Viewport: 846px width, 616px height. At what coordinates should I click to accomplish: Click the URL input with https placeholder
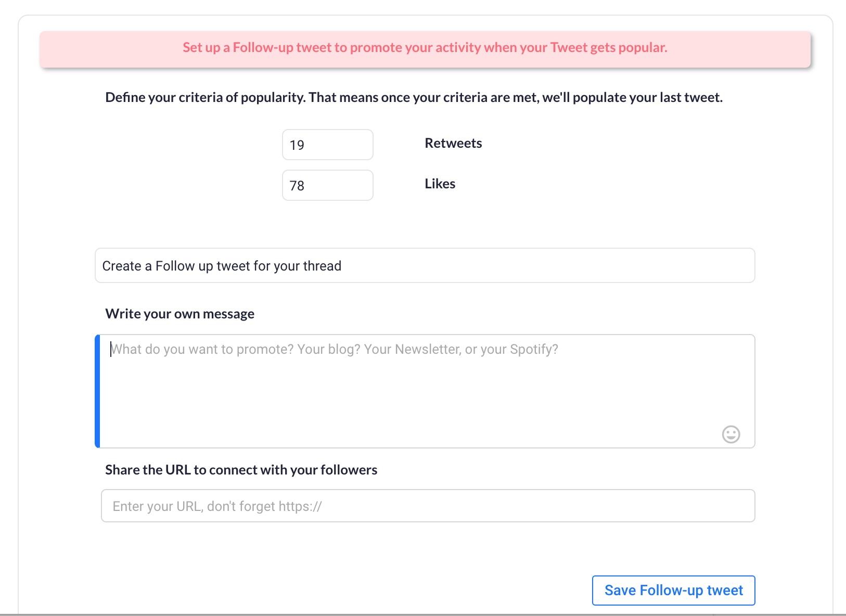pos(428,506)
